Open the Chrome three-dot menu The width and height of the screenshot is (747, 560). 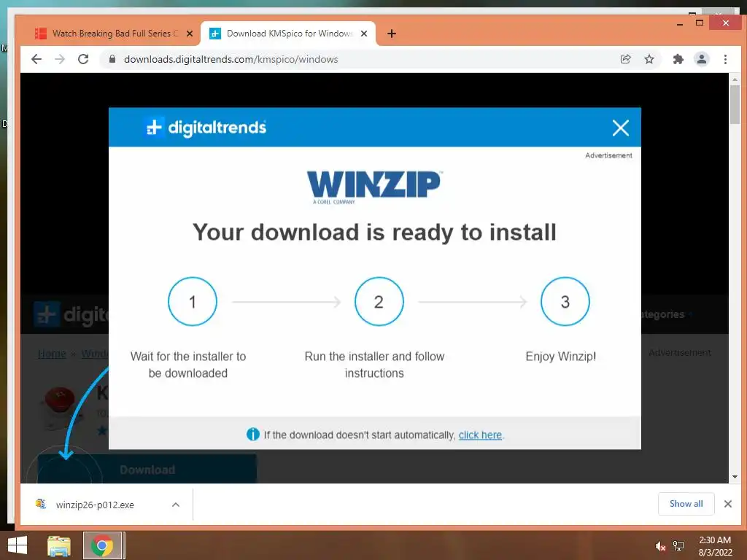(725, 59)
